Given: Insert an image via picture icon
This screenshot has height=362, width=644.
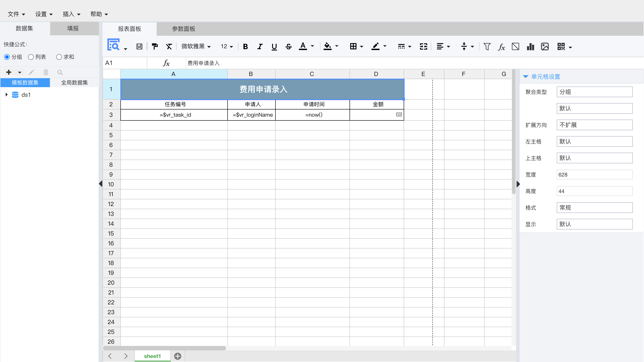Looking at the screenshot, I should tap(545, 46).
